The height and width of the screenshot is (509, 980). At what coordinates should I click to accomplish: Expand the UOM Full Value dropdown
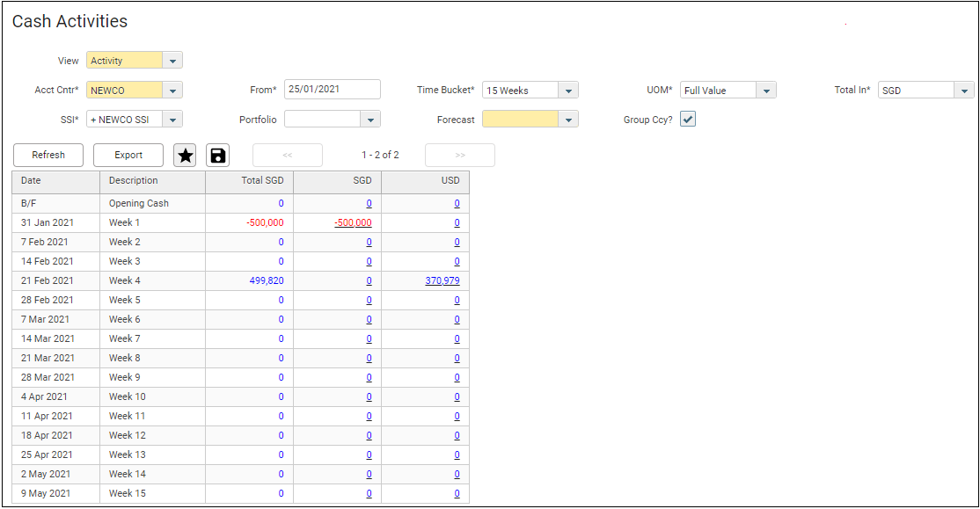click(766, 91)
